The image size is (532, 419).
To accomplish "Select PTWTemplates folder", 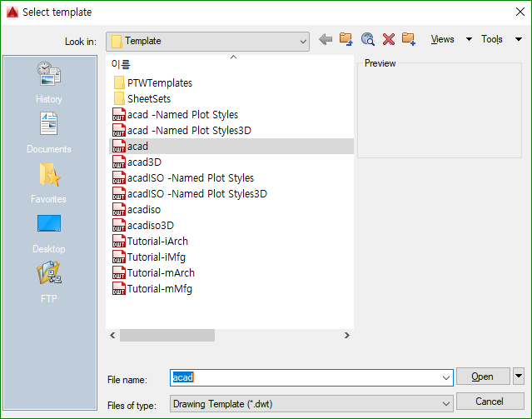I will point(153,82).
